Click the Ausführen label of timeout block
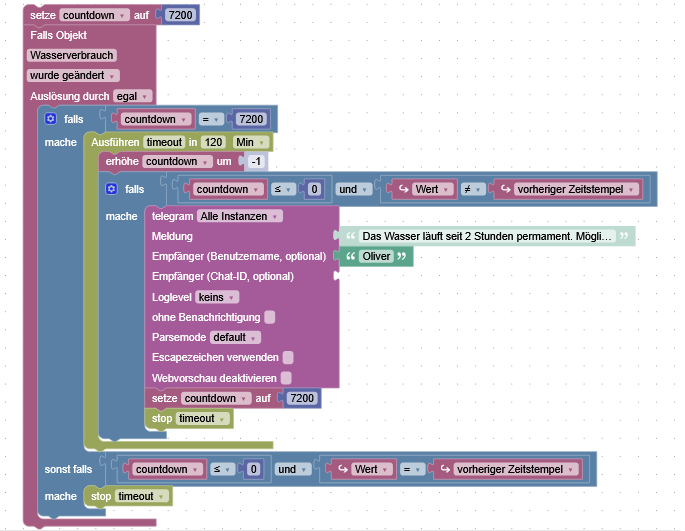685x531 pixels. 115,142
